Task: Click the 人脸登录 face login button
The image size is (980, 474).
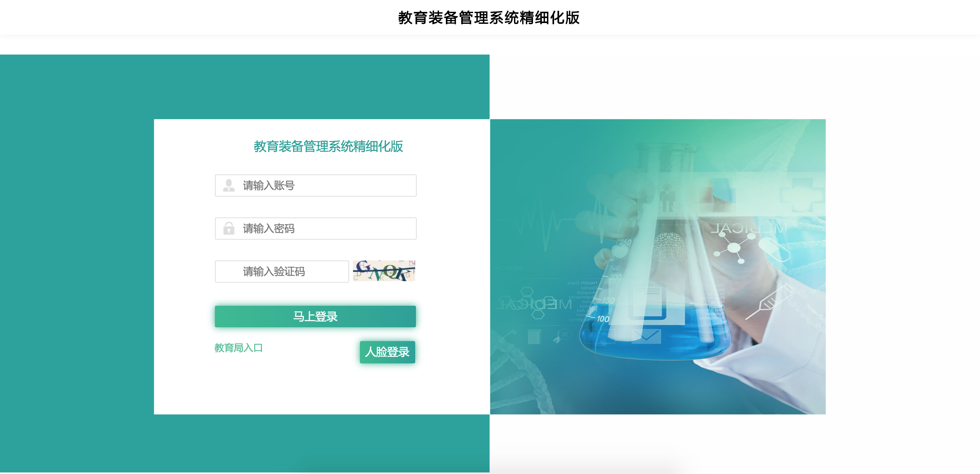Action: pyautogui.click(x=388, y=352)
